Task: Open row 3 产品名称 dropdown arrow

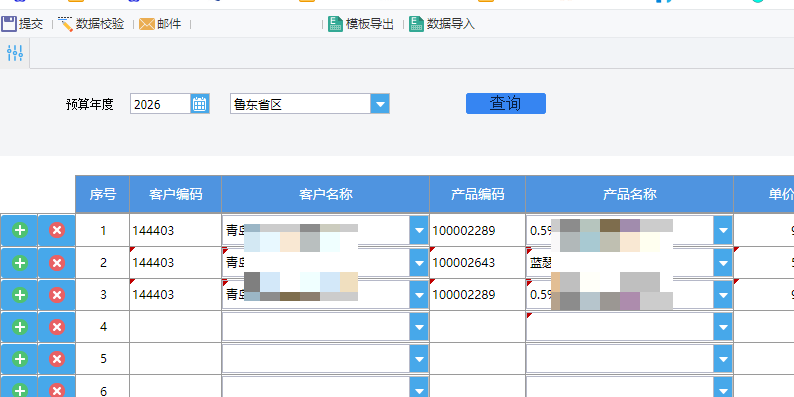Action: pos(723,295)
